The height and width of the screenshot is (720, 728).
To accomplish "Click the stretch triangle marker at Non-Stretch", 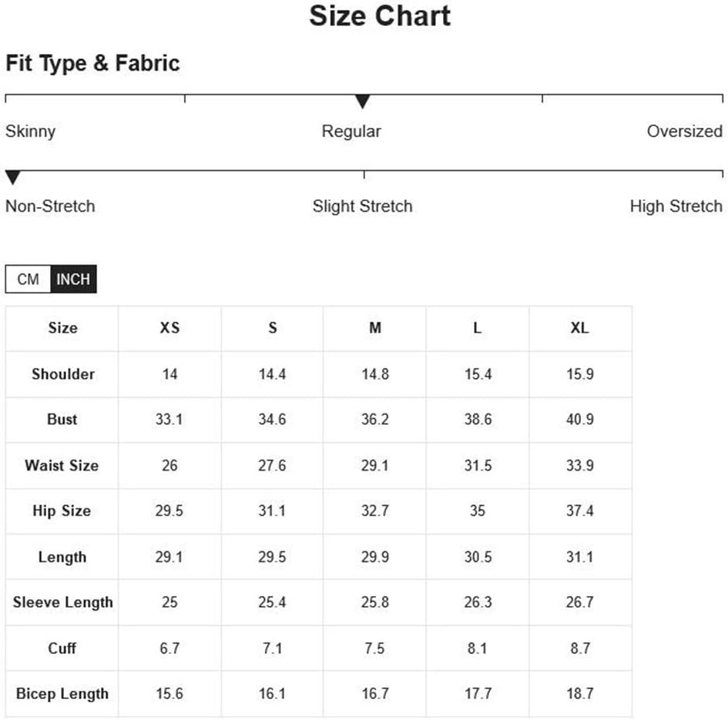I will coord(12,177).
